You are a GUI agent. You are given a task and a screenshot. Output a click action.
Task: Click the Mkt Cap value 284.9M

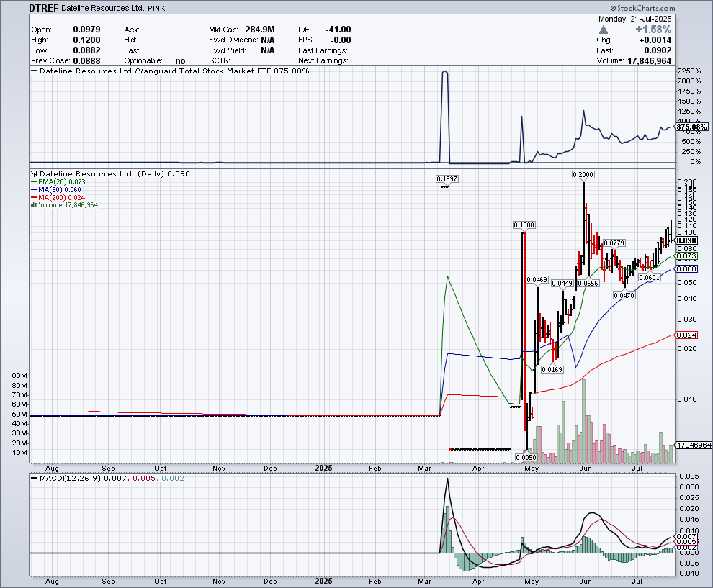coord(260,30)
